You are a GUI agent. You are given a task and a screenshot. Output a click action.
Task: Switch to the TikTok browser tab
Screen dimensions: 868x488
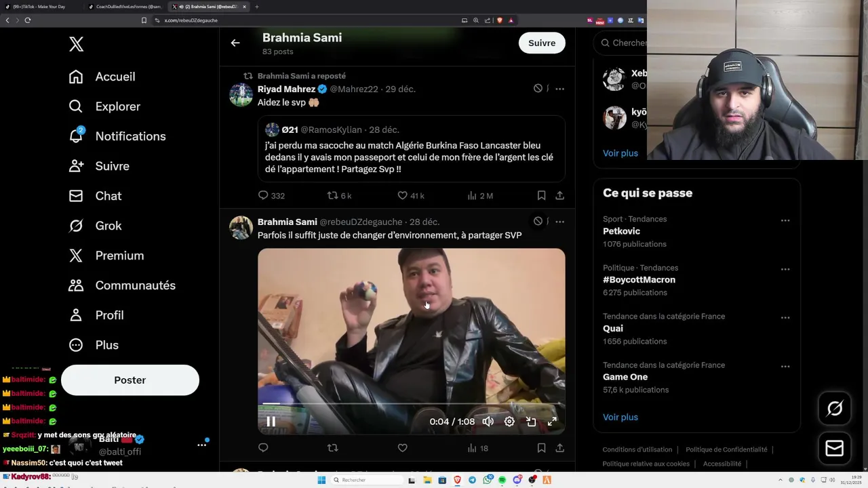point(41,7)
